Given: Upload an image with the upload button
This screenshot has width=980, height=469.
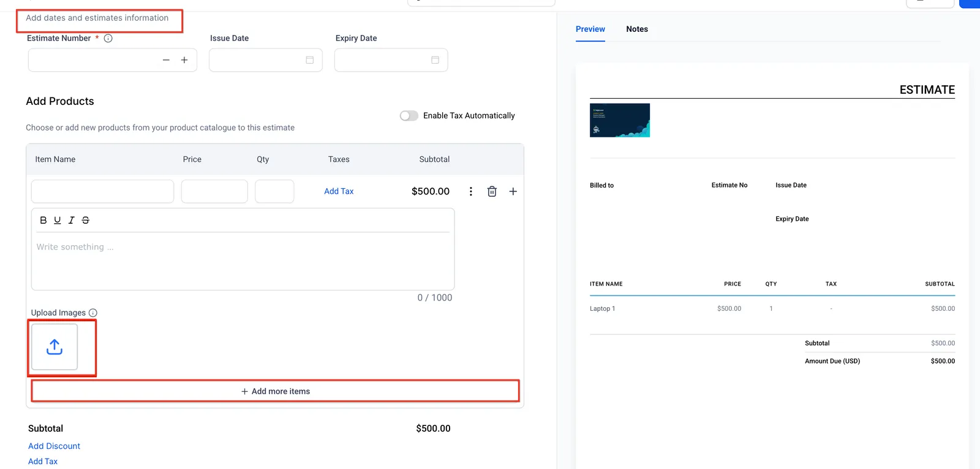Looking at the screenshot, I should point(55,347).
